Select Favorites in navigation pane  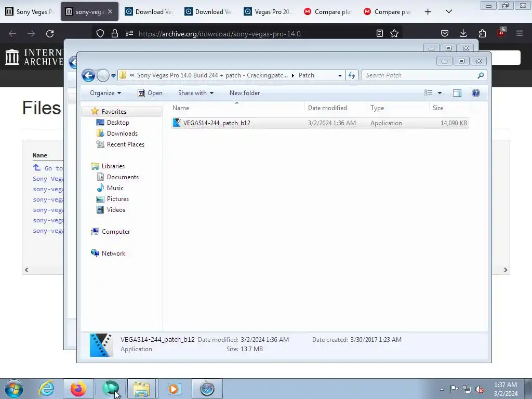click(x=114, y=112)
